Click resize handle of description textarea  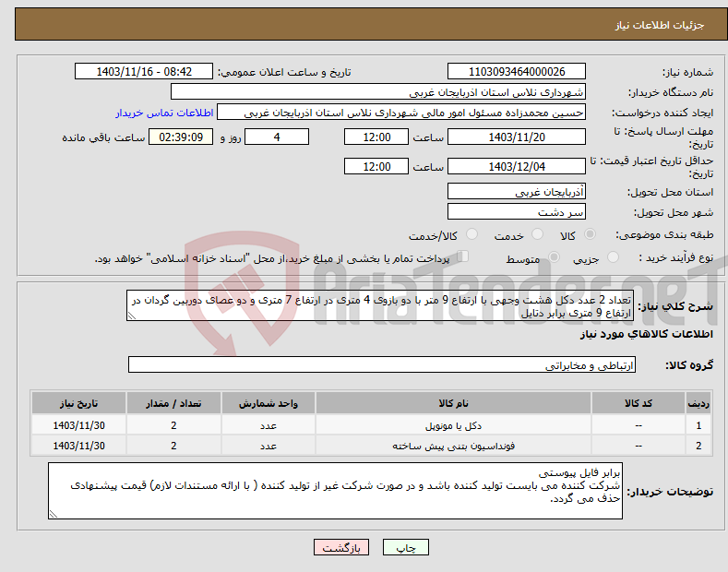131,316
